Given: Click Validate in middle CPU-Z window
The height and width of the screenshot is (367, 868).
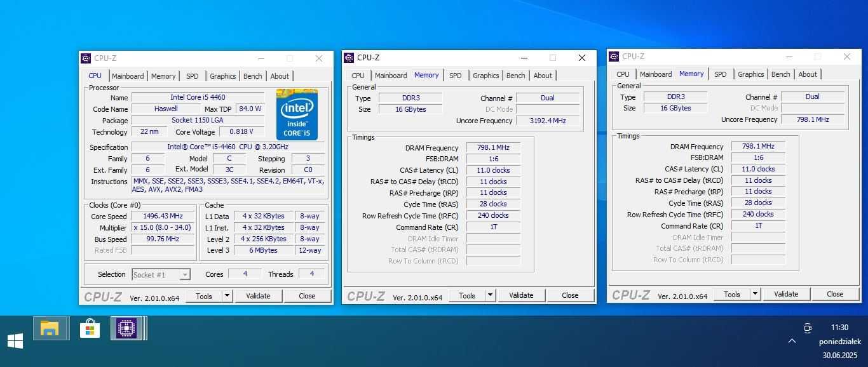Looking at the screenshot, I should tap(521, 295).
